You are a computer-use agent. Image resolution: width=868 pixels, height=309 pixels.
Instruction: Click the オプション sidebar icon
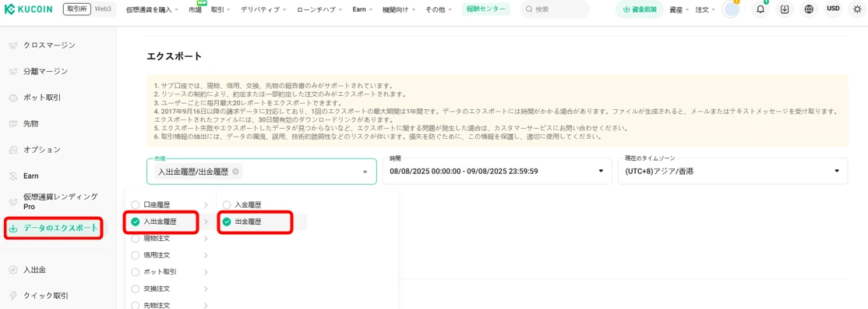(13, 150)
